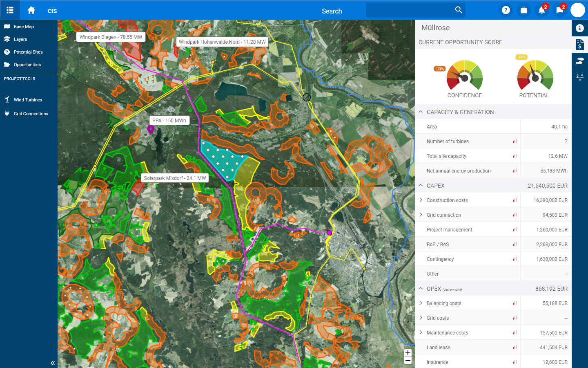Toggle the Land lease chart indicator
This screenshot has width=588, height=368.
click(x=514, y=347)
